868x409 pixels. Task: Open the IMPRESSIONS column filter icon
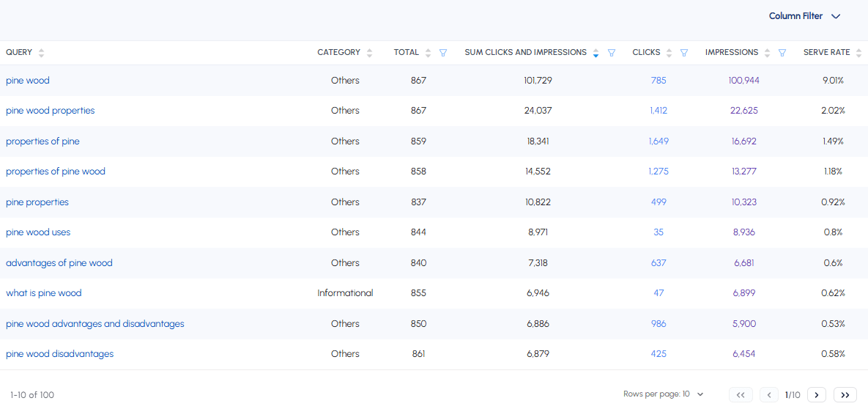(782, 53)
